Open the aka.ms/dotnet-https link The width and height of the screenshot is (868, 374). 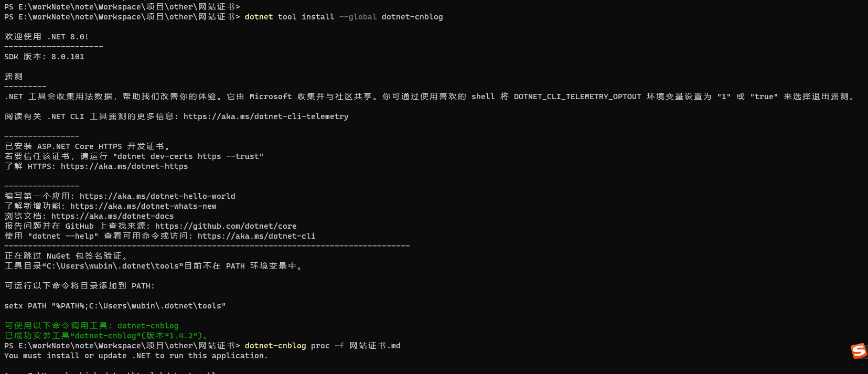124,166
